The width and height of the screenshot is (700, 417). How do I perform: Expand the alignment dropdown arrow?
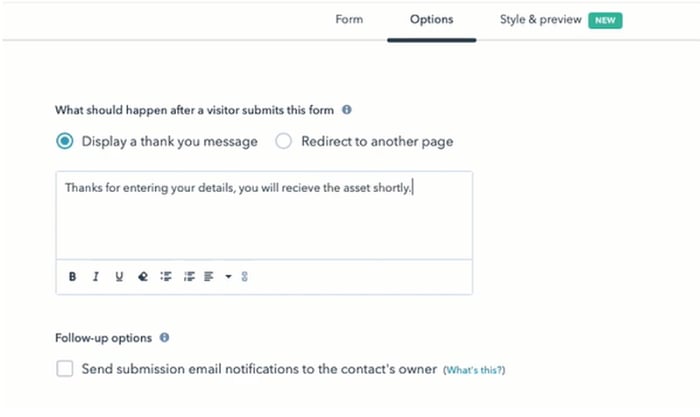click(x=228, y=276)
